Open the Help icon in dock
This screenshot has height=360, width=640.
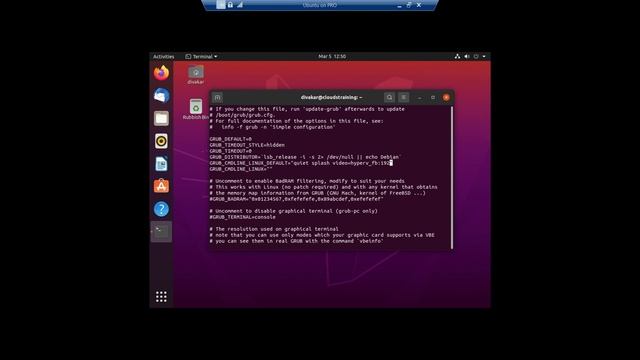tap(161, 209)
